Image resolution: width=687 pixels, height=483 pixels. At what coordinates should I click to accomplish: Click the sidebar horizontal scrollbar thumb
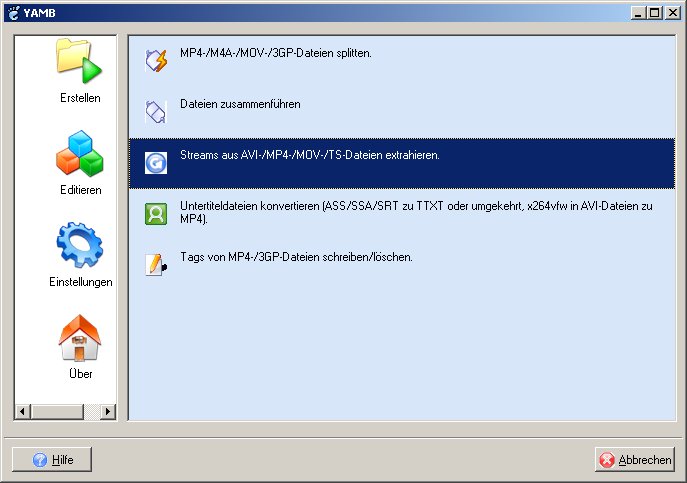(57, 412)
